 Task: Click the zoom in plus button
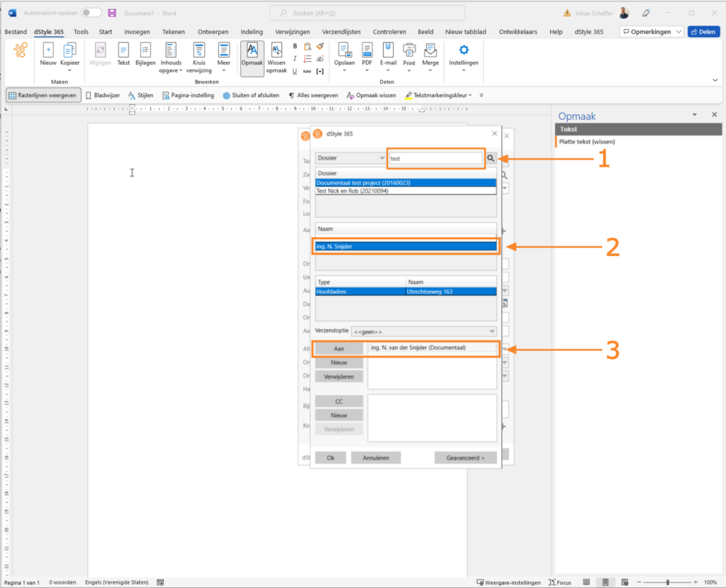click(696, 582)
